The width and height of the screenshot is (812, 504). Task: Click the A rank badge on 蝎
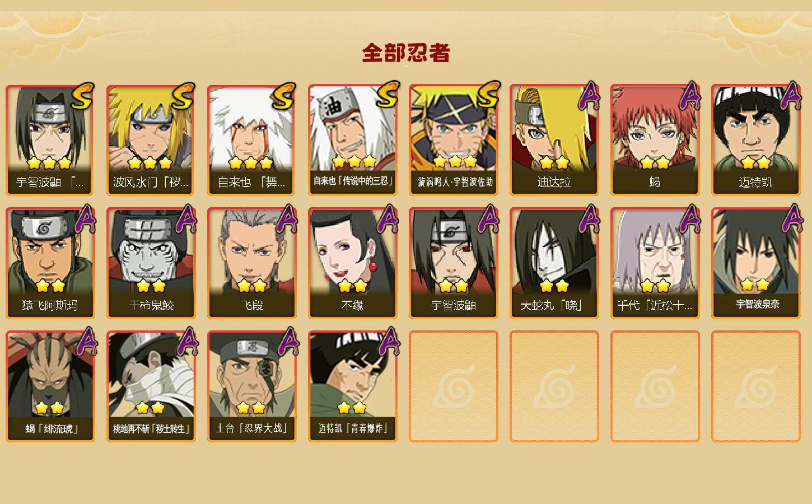tap(690, 96)
